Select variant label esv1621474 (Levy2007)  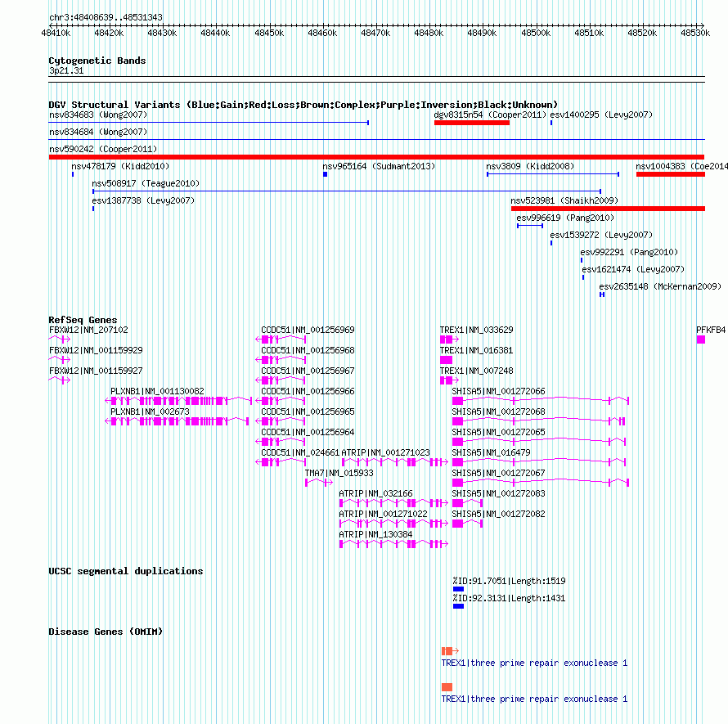click(x=633, y=269)
